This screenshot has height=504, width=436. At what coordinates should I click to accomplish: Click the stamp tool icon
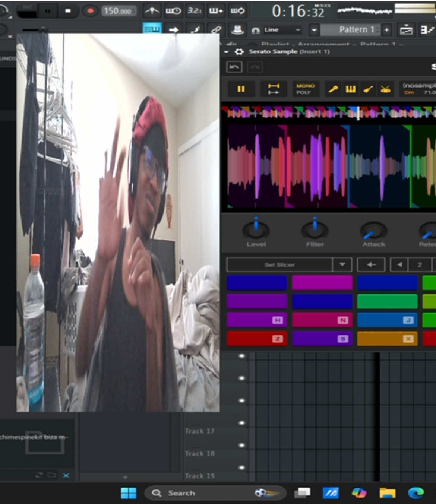tap(237, 30)
